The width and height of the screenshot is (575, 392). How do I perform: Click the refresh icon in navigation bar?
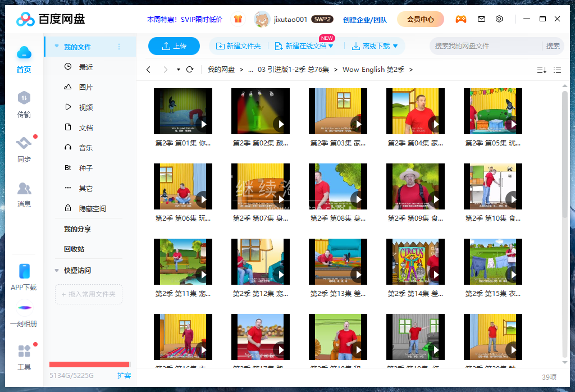(190, 69)
